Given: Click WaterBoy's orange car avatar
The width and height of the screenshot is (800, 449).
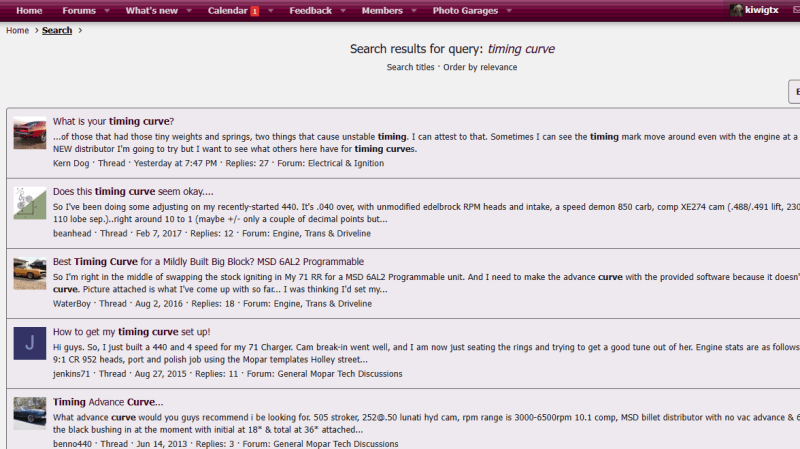Looking at the screenshot, I should (x=29, y=273).
